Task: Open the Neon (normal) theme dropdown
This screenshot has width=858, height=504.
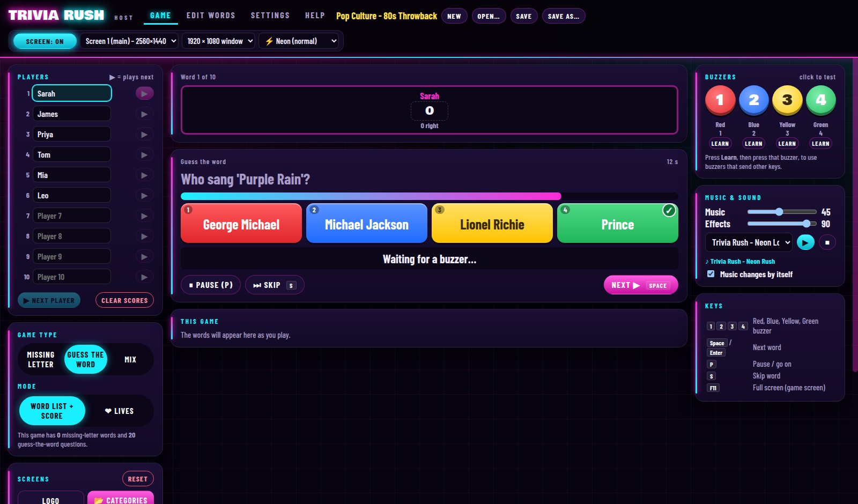Action: (x=299, y=41)
